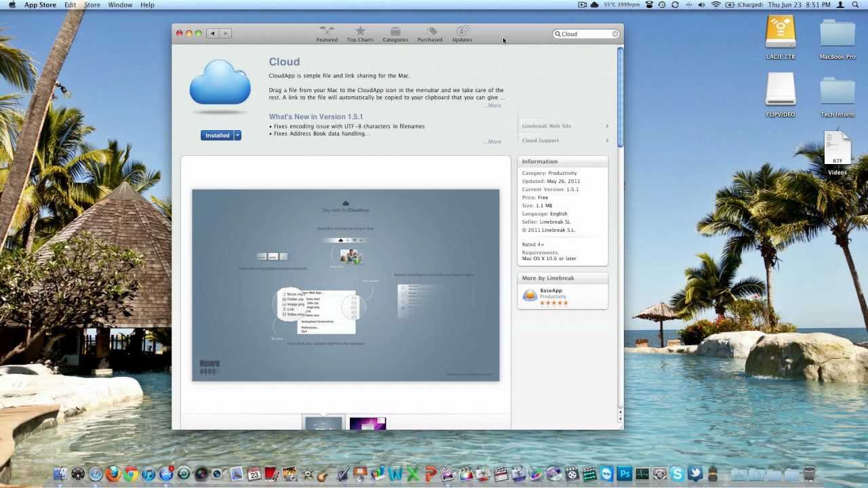The image size is (868, 488).
Task: Click the App Store icon in the Dock
Action: (x=166, y=474)
